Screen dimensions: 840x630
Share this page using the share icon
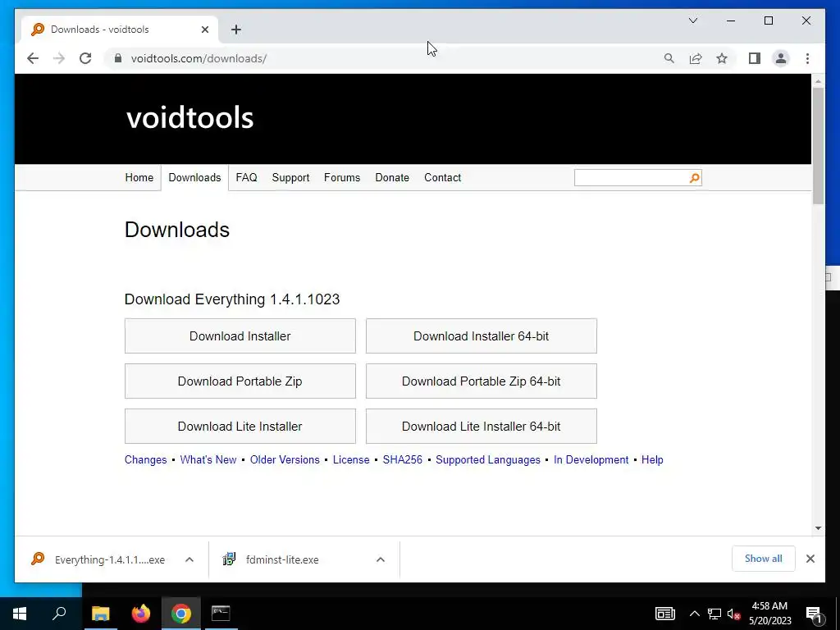696,58
